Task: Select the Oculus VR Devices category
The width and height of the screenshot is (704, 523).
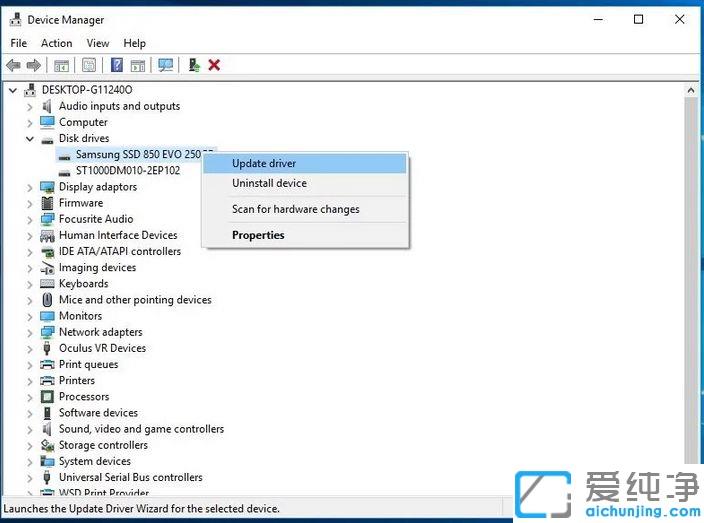Action: 102,348
